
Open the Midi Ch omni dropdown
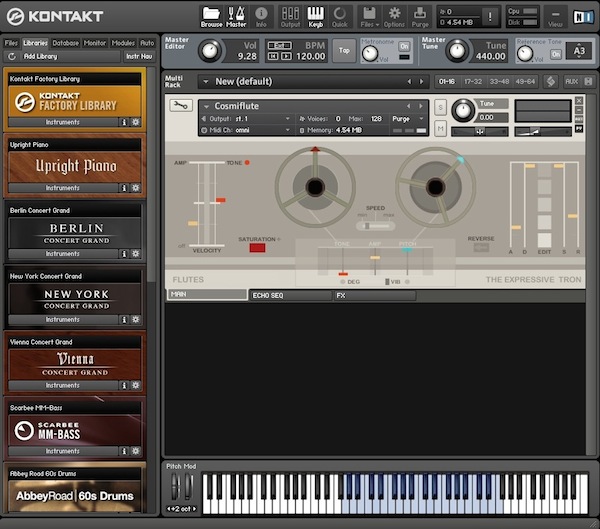[247, 130]
